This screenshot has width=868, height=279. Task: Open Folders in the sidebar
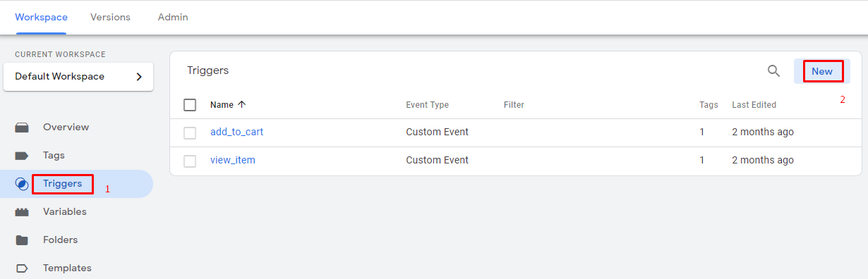point(60,240)
